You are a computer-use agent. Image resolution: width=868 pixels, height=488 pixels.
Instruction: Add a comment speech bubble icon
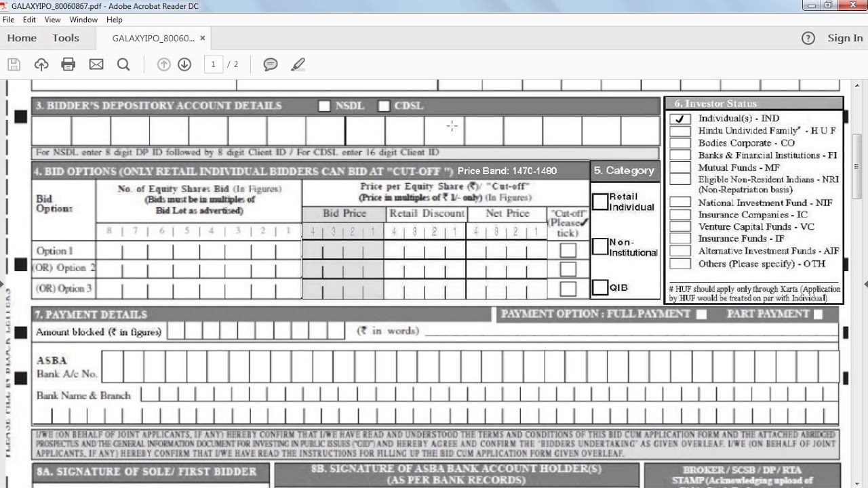[x=271, y=64]
